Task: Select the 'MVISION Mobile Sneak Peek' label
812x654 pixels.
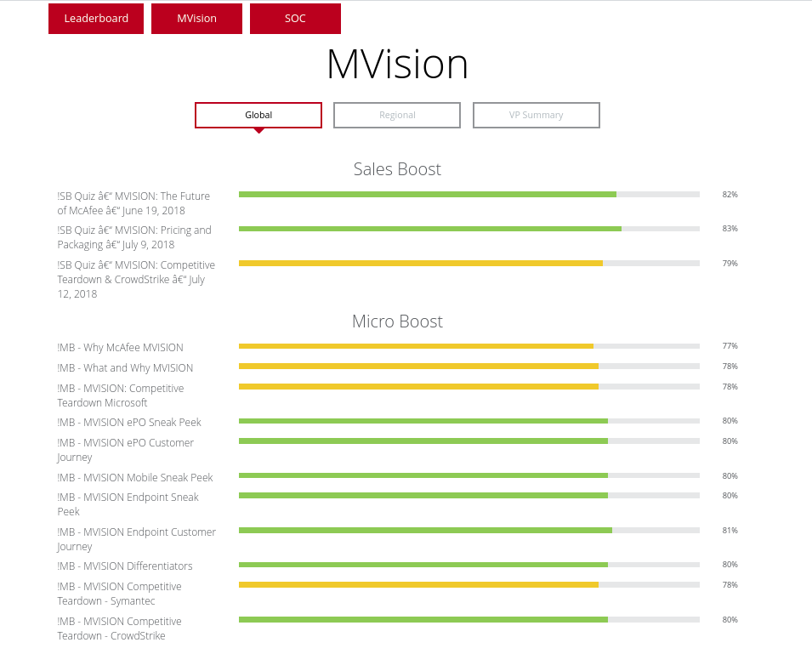Action: tap(134, 477)
